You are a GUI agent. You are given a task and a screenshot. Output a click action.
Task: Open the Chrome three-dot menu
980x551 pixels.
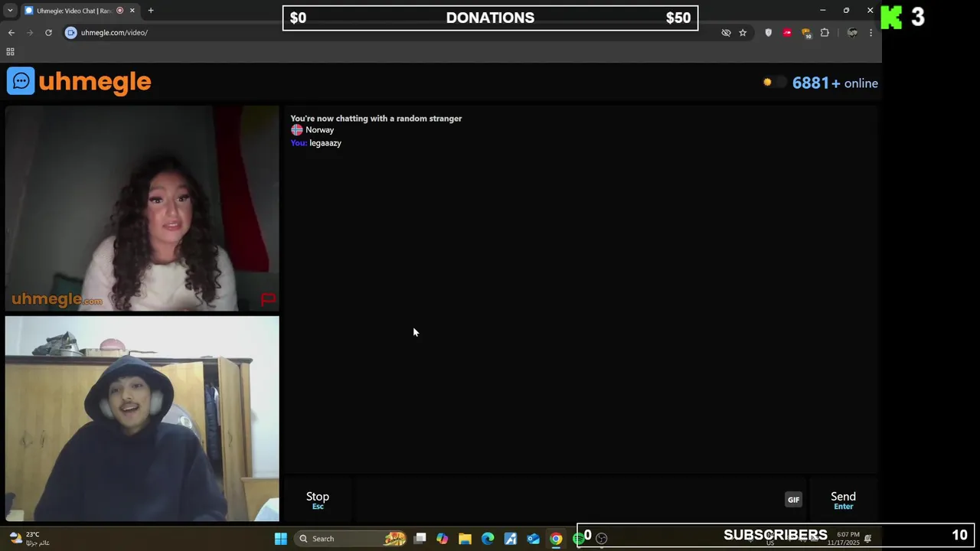pos(871,33)
